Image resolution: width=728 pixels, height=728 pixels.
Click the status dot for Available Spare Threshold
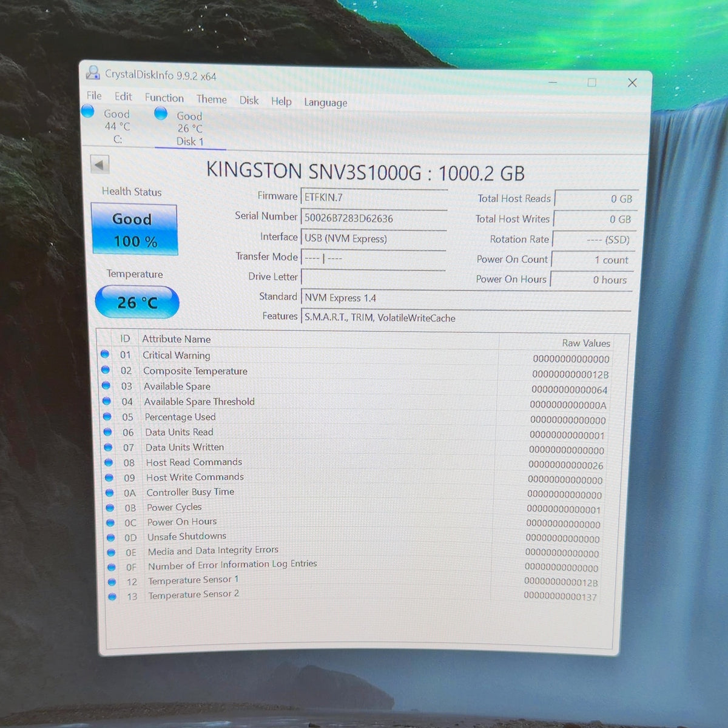(106, 400)
